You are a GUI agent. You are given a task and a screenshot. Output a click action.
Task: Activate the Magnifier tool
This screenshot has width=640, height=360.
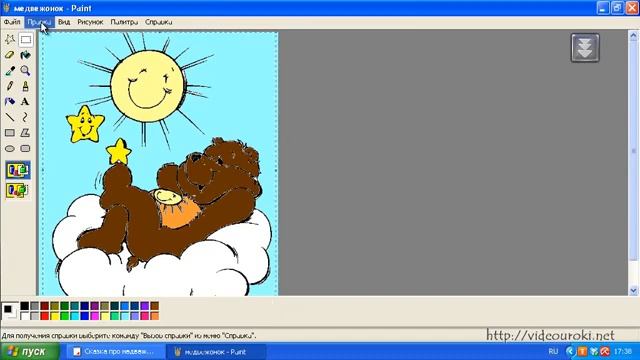tap(25, 71)
